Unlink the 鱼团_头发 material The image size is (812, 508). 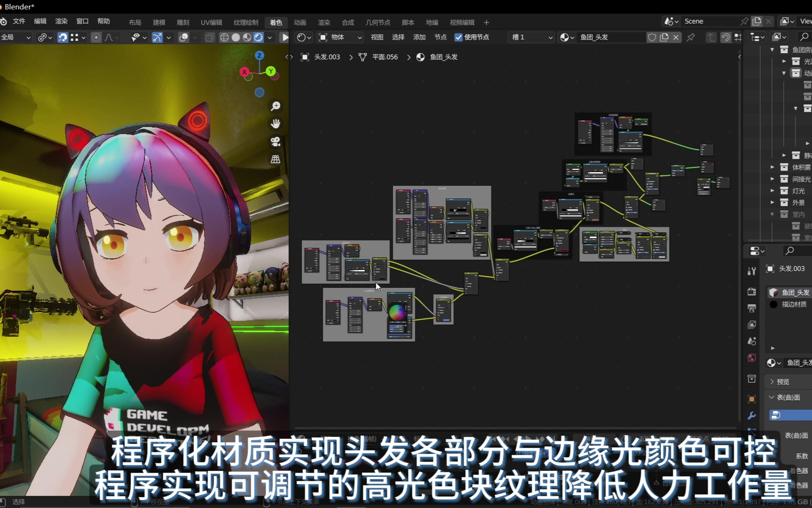pos(676,37)
